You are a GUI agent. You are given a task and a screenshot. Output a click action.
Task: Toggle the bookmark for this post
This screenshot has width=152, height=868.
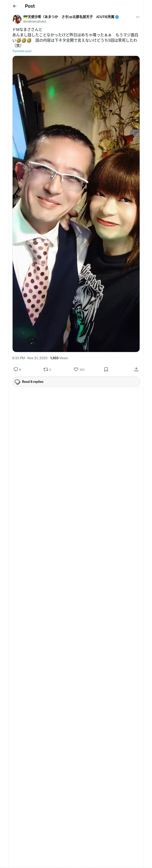pos(106,369)
